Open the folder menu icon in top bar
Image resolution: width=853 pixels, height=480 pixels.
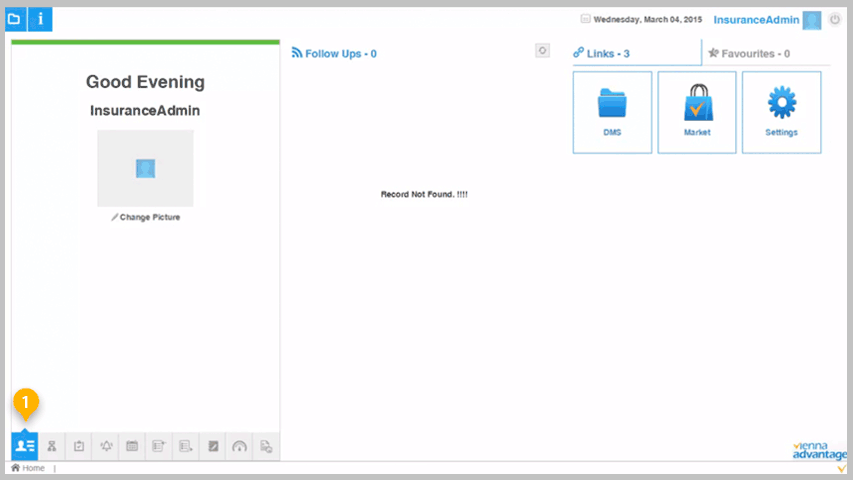(x=16, y=20)
